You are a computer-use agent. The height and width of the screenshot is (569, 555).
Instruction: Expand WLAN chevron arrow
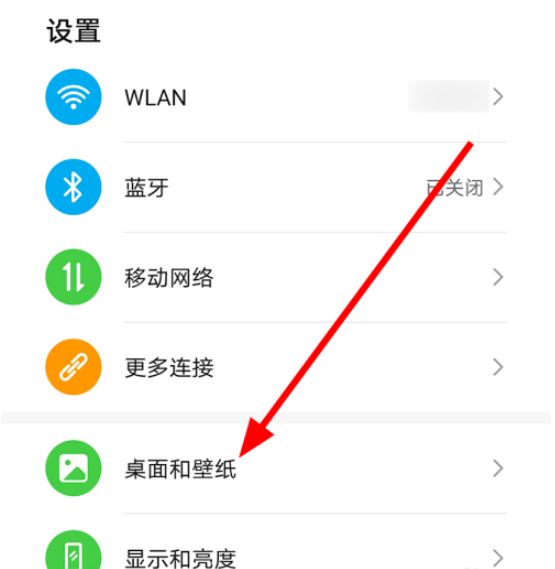pos(498,97)
